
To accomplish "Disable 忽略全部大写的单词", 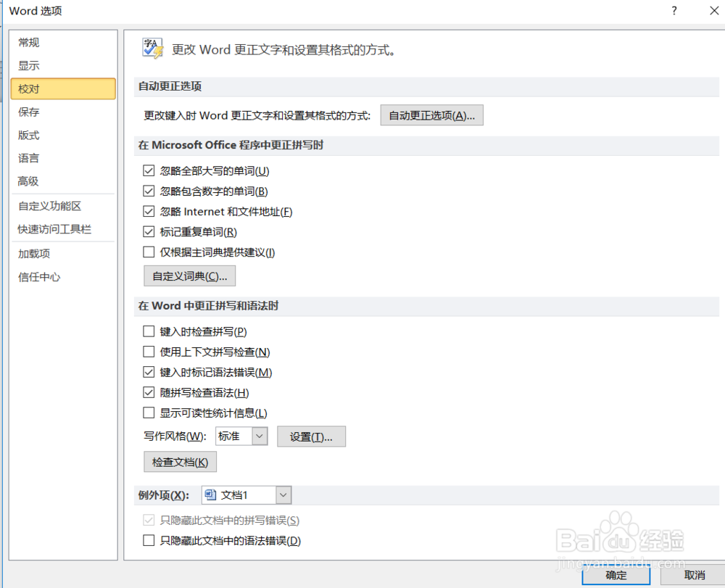I will (149, 170).
